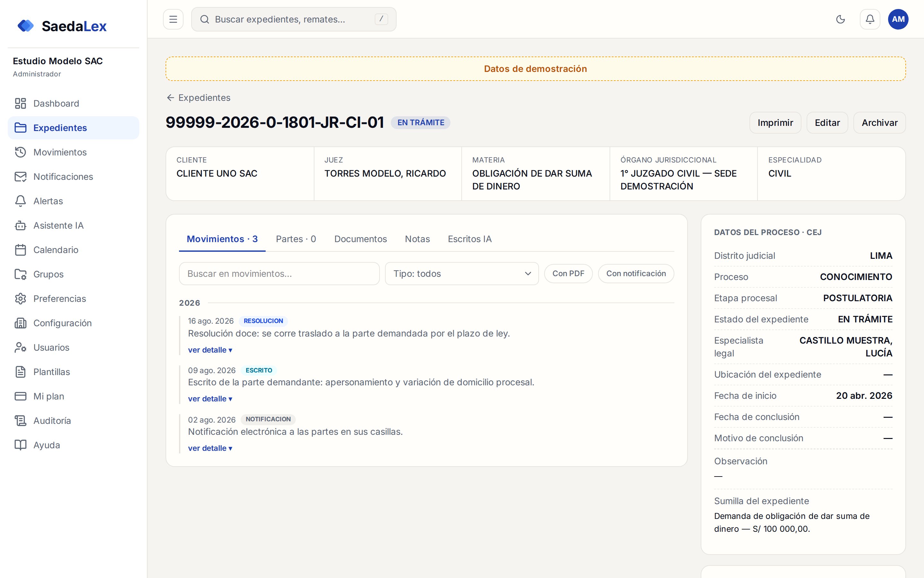924x578 pixels.
Task: Click the Sumilla text about S/ 100 000,00
Action: pyautogui.click(x=791, y=522)
